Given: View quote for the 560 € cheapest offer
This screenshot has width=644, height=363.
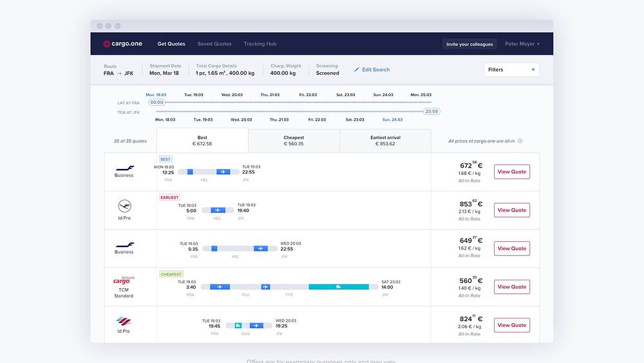Looking at the screenshot, I should click(x=512, y=287).
